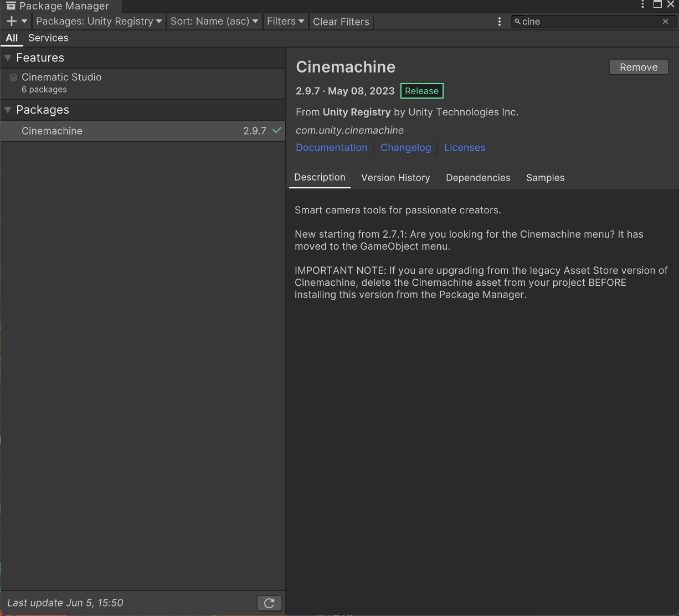Open the add package plus dropdown
Viewport: 679px width, 616px height.
pyautogui.click(x=16, y=21)
